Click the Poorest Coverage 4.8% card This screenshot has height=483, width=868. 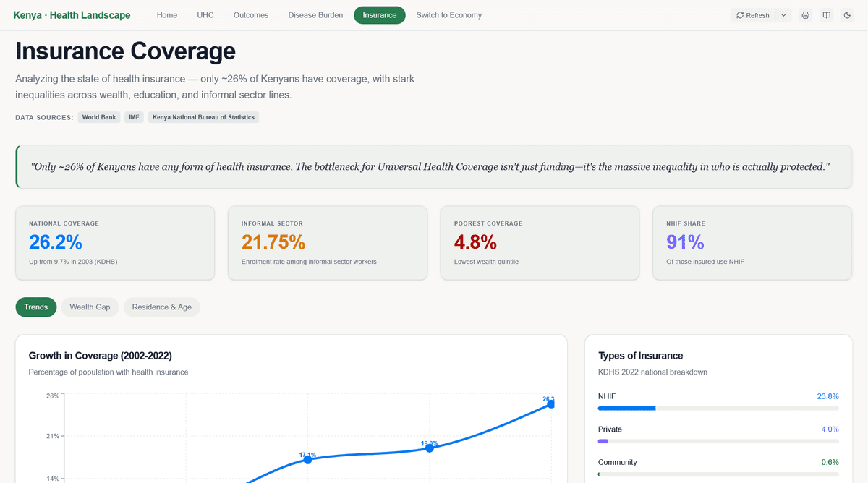click(x=540, y=243)
